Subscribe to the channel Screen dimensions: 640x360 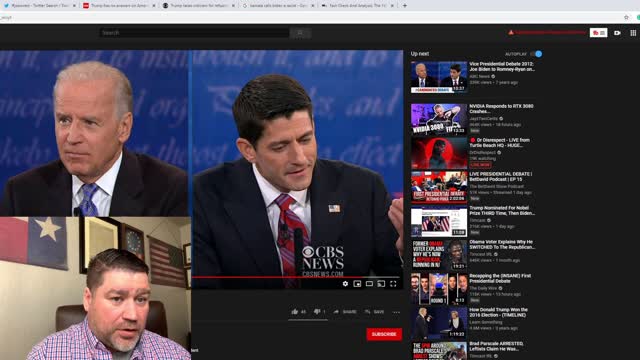point(384,334)
